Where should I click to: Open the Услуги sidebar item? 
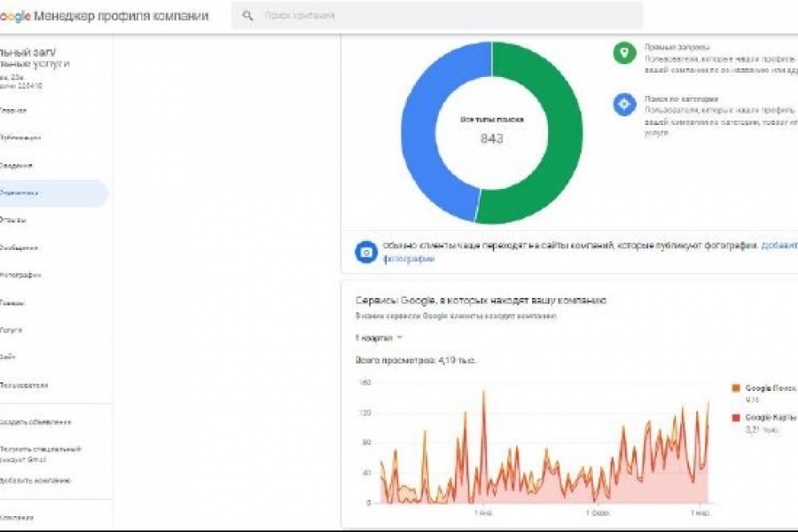(x=12, y=330)
